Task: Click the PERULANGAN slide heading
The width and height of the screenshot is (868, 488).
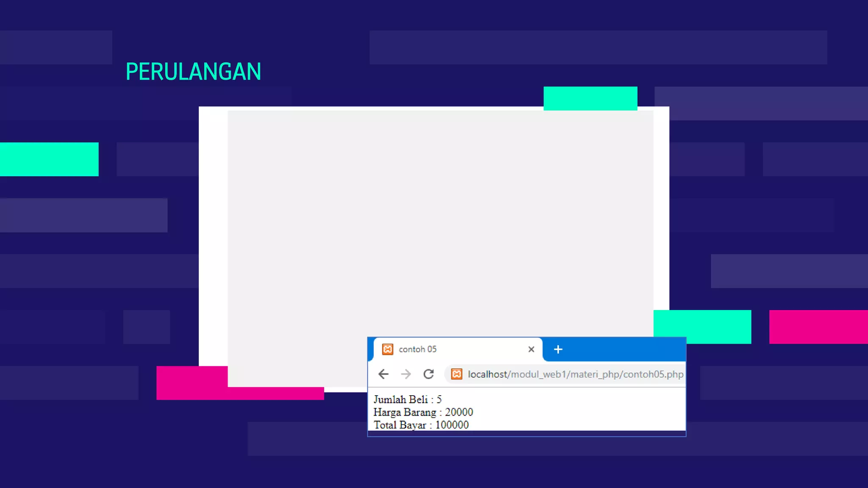Action: [x=193, y=72]
